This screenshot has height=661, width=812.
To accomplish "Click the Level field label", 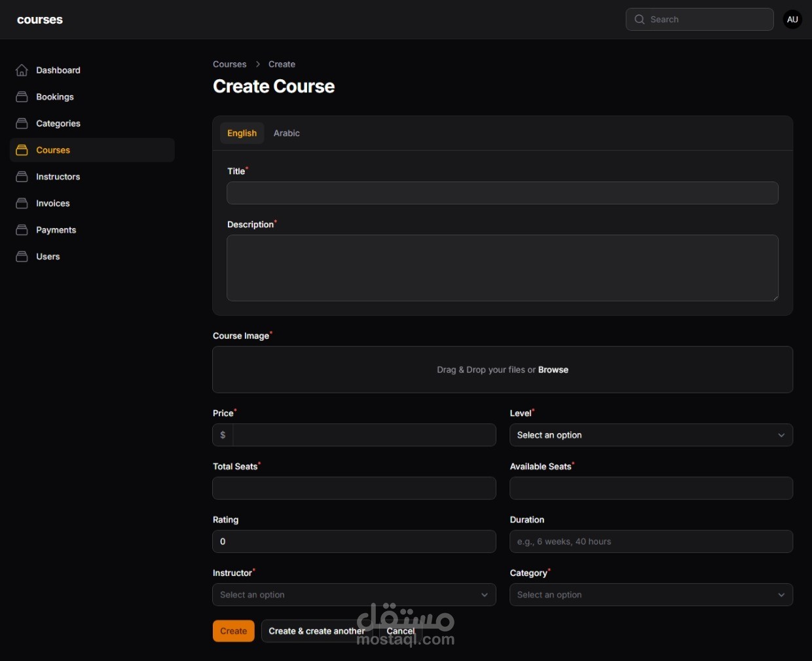I will click(x=521, y=413).
